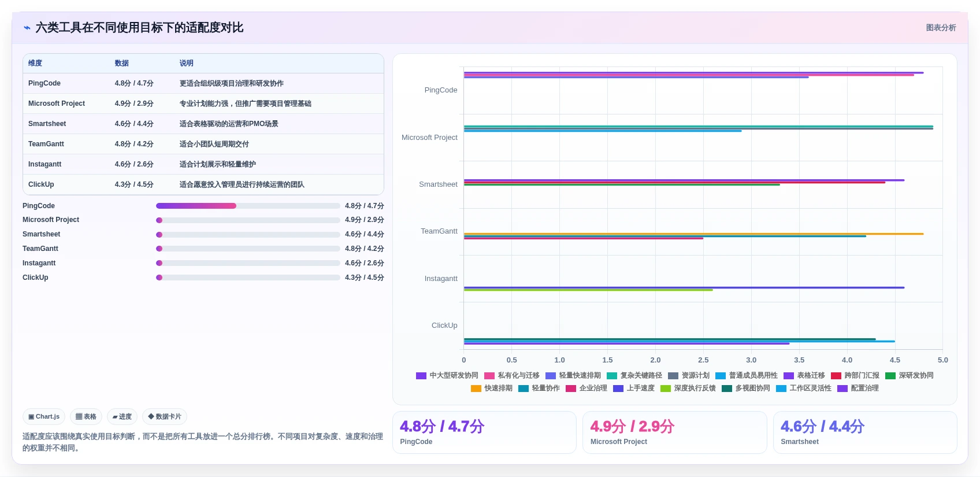Click the Microsoft Project progress bar
Image resolution: width=980 pixels, height=477 pixels.
pos(248,220)
